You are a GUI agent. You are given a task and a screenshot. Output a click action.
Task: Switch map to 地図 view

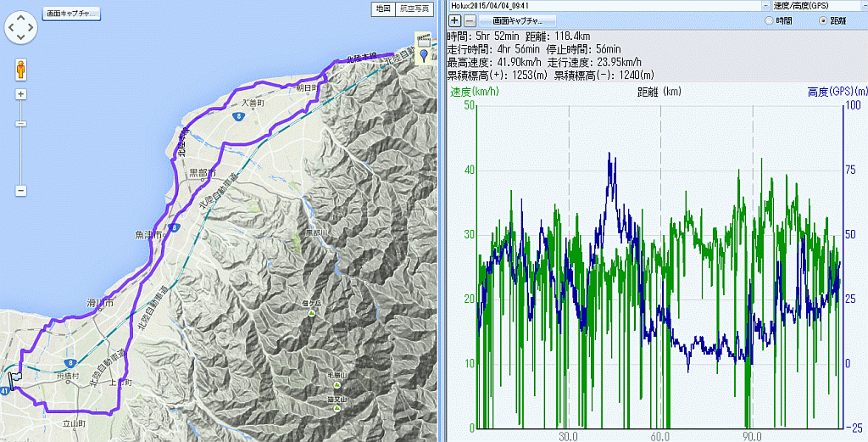coord(381,9)
